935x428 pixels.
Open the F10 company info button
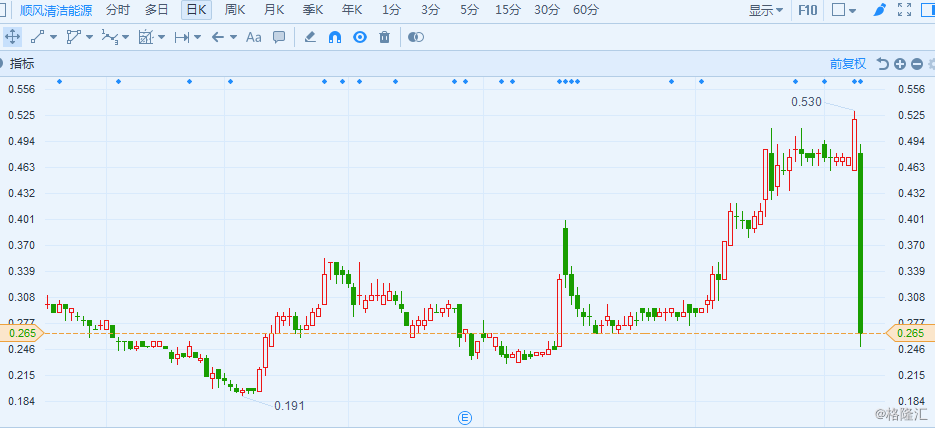tap(808, 10)
